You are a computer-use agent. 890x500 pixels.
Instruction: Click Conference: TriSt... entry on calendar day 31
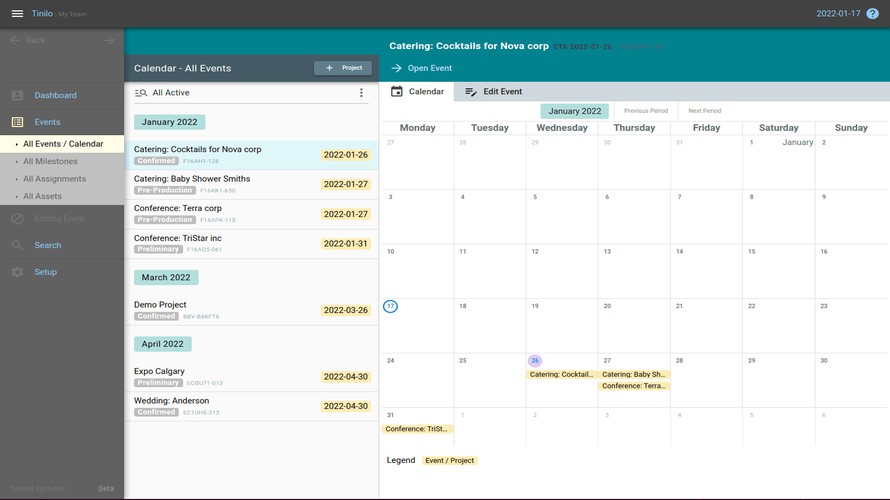click(417, 429)
